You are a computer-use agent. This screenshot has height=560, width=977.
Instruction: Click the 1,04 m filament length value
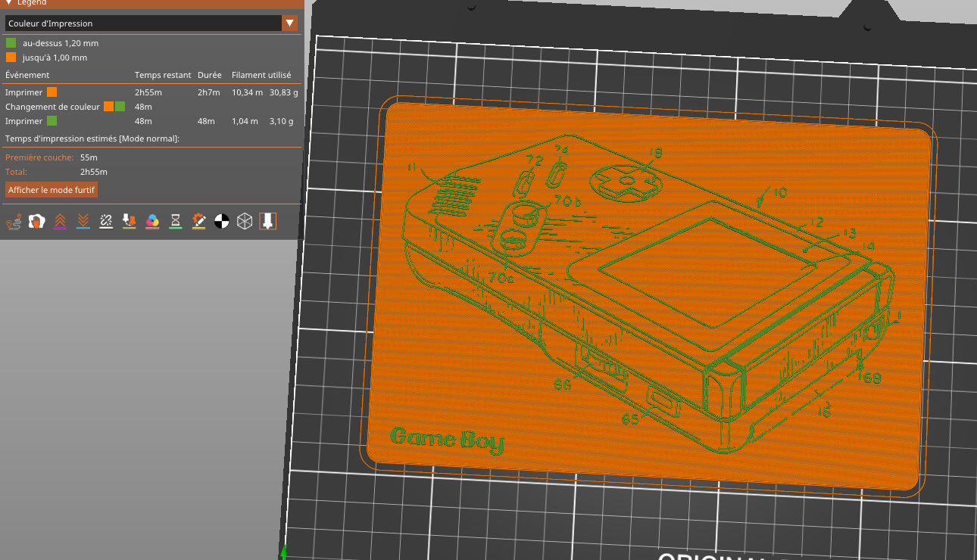point(245,121)
